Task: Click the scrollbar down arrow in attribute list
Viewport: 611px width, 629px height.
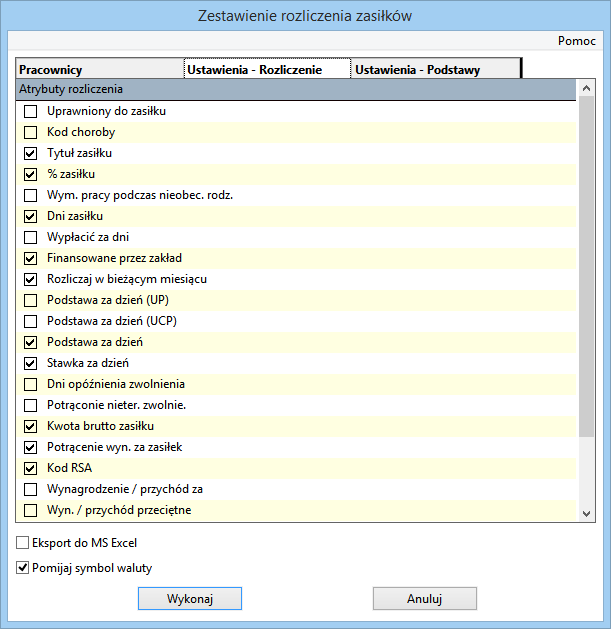Action: [587, 512]
